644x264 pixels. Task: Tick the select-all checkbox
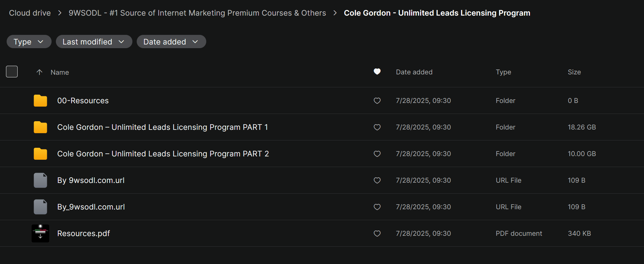click(x=12, y=72)
